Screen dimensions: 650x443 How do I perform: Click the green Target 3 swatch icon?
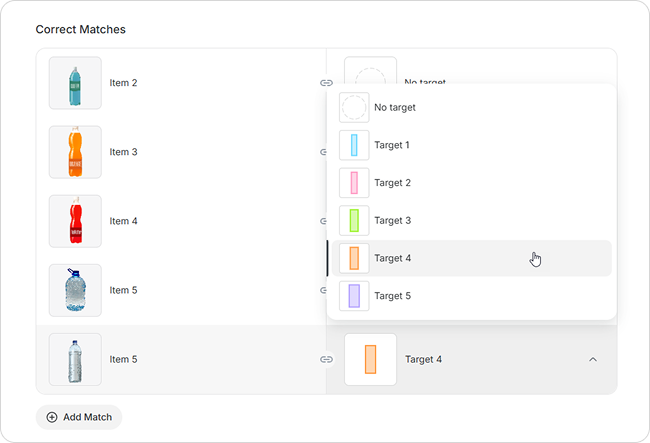pos(354,220)
